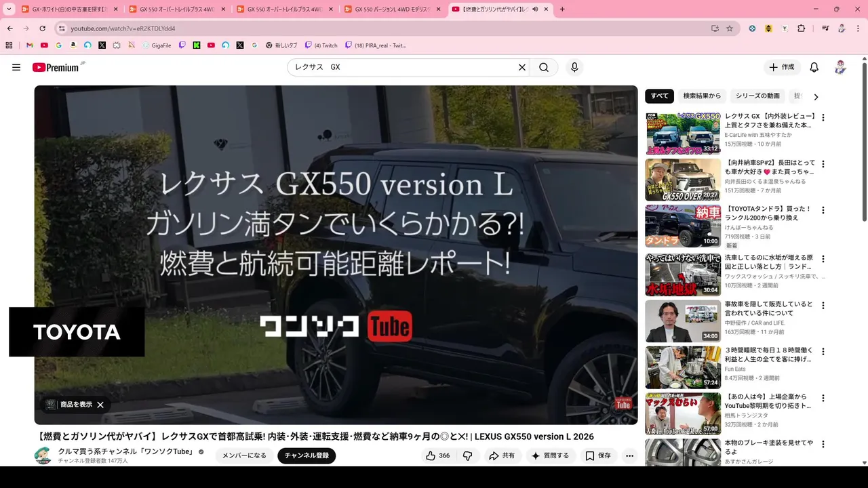The width and height of the screenshot is (868, 488).
Task: Open the YouTube guide hamburger menu
Action: click(x=16, y=67)
